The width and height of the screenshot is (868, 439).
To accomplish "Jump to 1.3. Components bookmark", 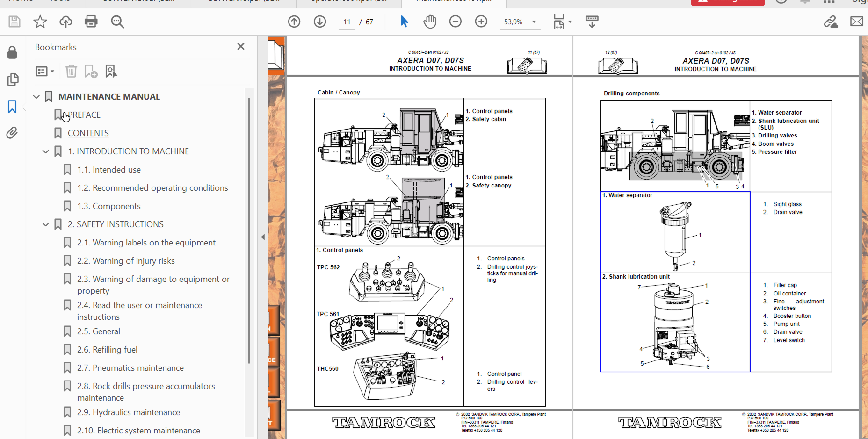I will [109, 206].
